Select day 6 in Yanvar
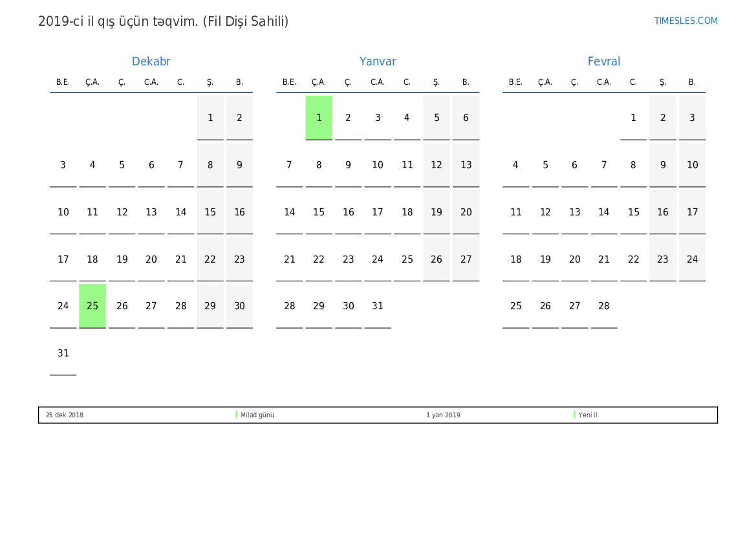 466,118
